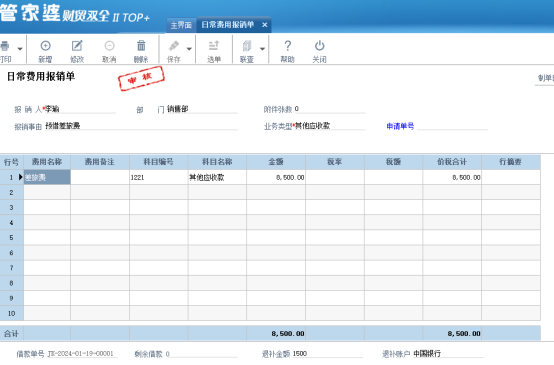Screen dimensions: 554x365
Task: Click the 费用备注 column header
Action: pos(100,162)
